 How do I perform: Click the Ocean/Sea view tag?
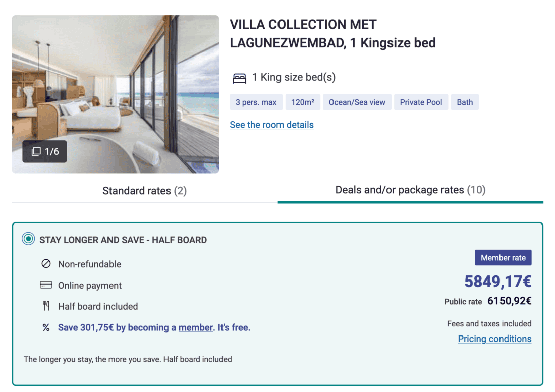(357, 102)
